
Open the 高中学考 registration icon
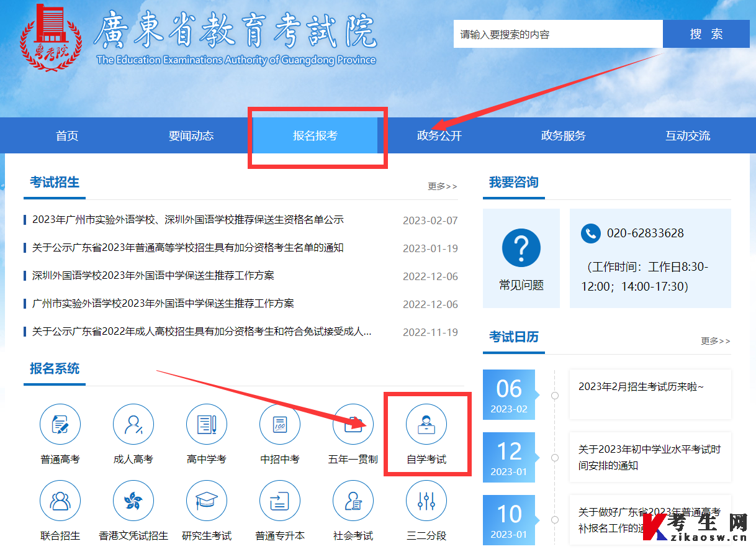(207, 424)
